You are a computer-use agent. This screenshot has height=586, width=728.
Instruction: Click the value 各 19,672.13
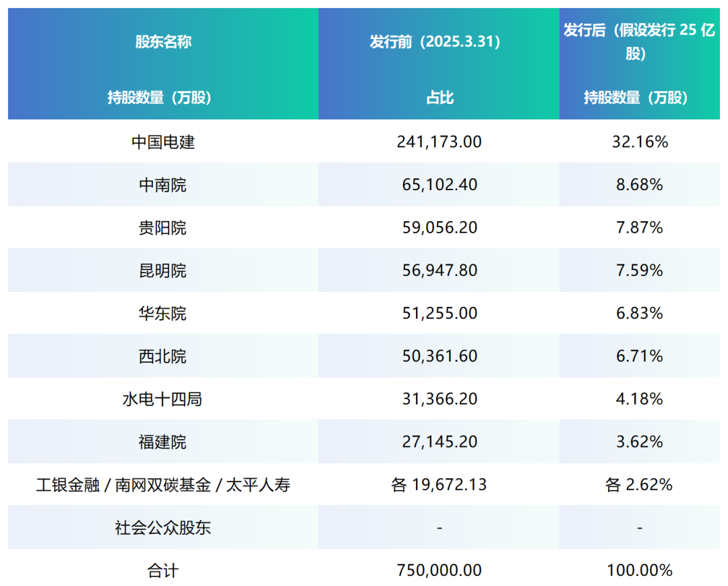tap(439, 485)
